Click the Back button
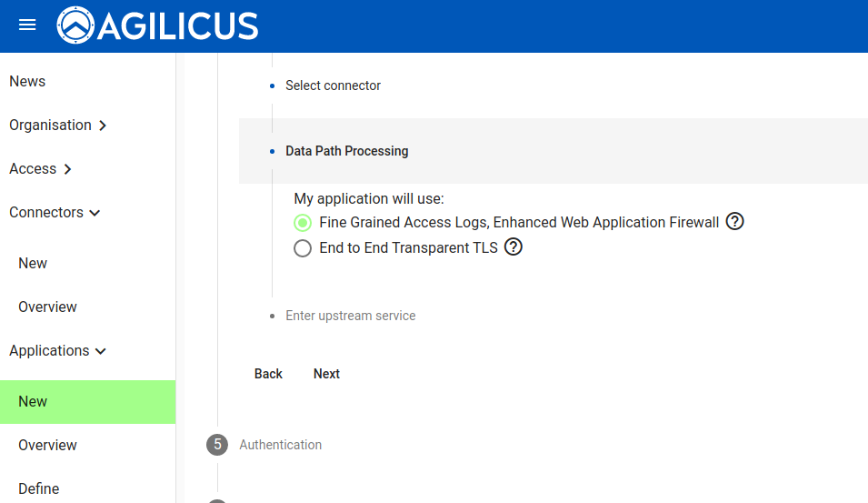 pyautogui.click(x=268, y=374)
